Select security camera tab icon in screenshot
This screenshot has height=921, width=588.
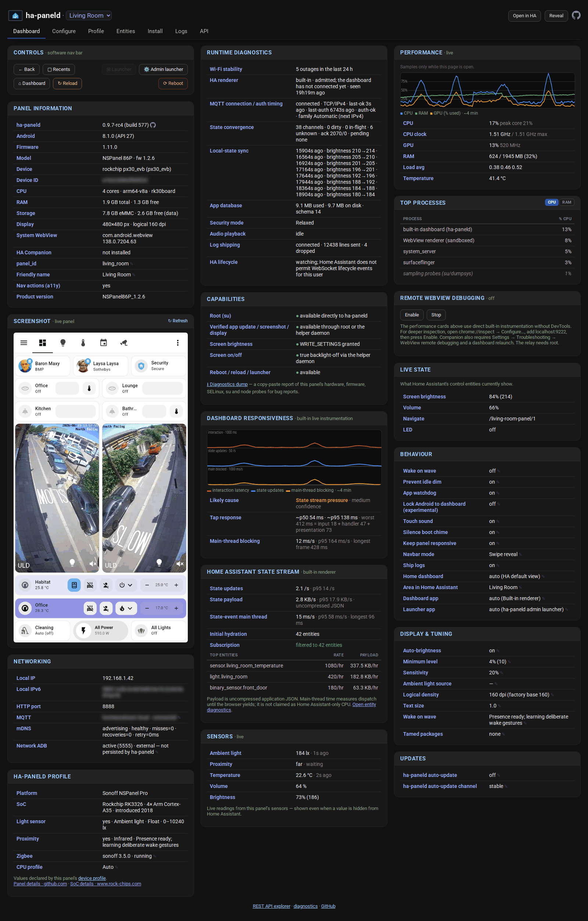coord(123,343)
